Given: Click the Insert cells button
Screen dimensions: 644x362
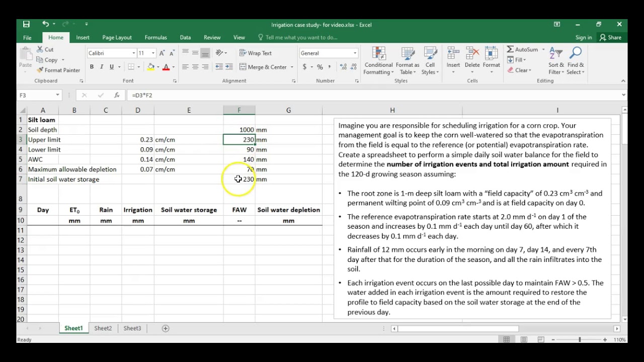Looking at the screenshot, I should click(x=453, y=60).
